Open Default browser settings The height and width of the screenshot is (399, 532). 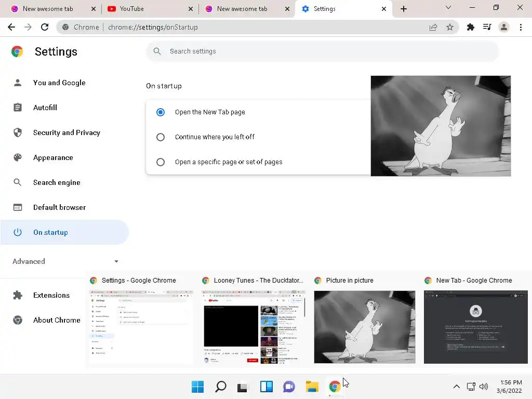(x=59, y=207)
